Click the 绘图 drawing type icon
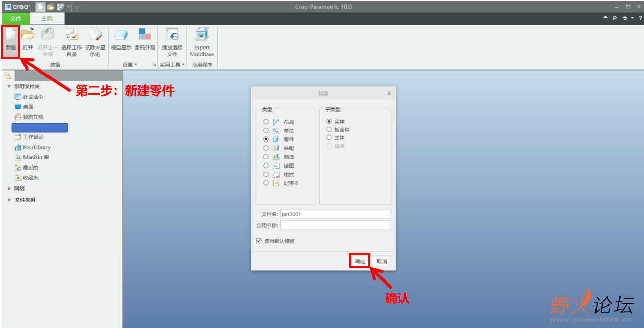The image size is (644, 328). pyautogui.click(x=276, y=166)
